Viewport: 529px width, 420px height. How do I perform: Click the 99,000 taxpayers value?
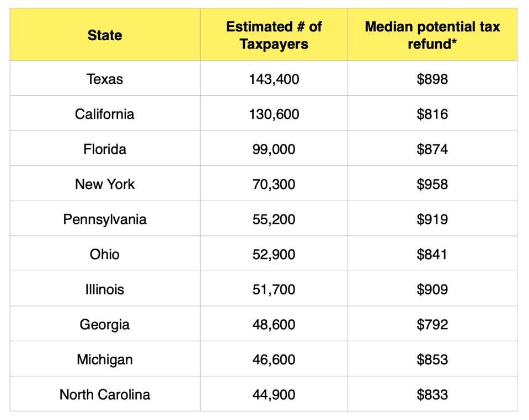[274, 149]
